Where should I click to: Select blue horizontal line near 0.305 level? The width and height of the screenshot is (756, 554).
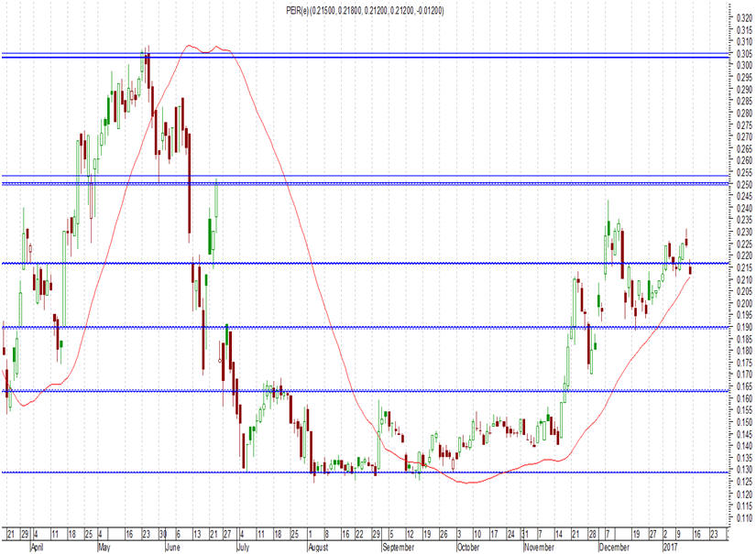365,55
